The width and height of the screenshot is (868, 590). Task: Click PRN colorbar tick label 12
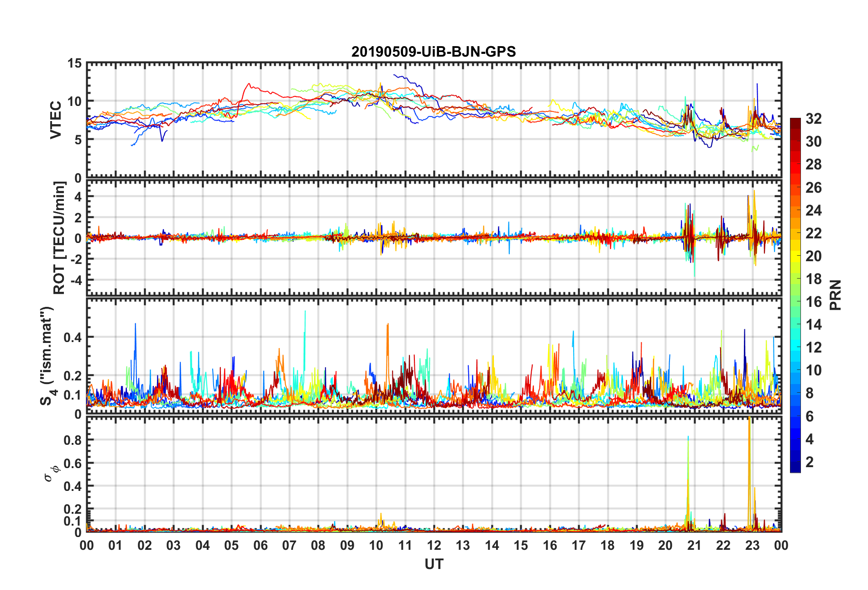[x=814, y=347]
